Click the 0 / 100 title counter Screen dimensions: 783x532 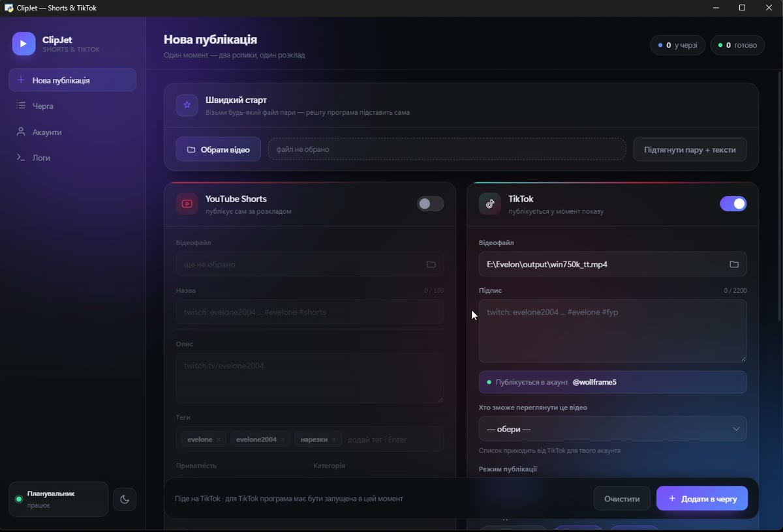(434, 291)
